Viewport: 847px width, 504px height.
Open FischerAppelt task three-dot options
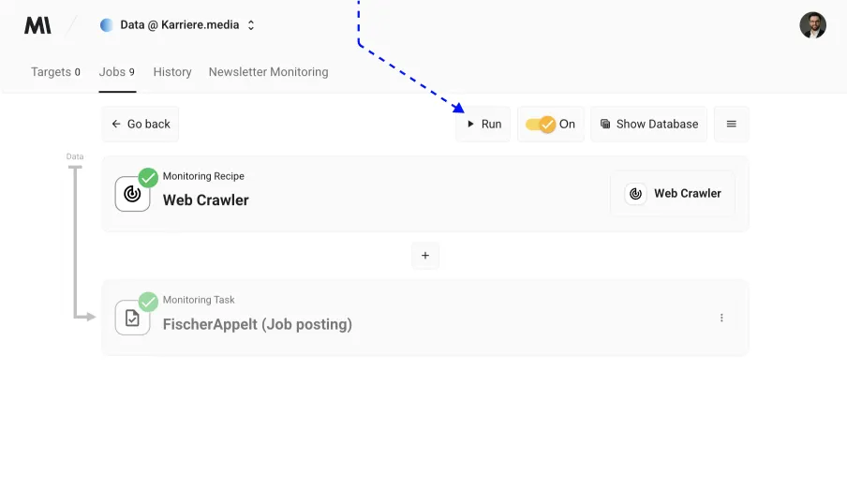tap(721, 318)
